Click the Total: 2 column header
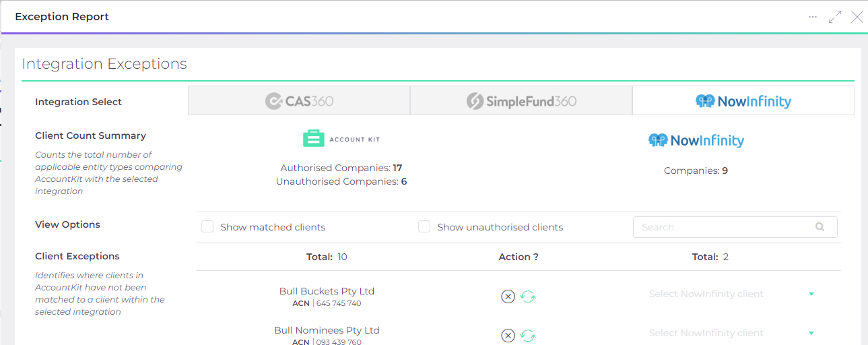Viewport: 868px width, 345px height. [710, 257]
